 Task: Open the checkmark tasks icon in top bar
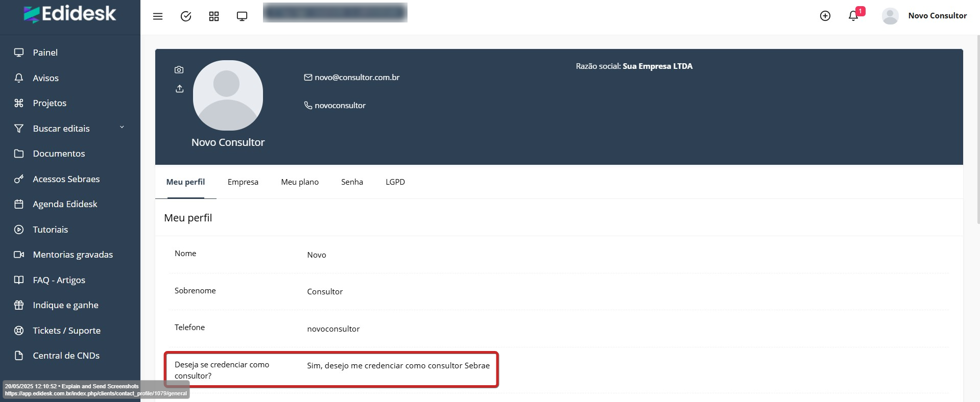pos(186,16)
